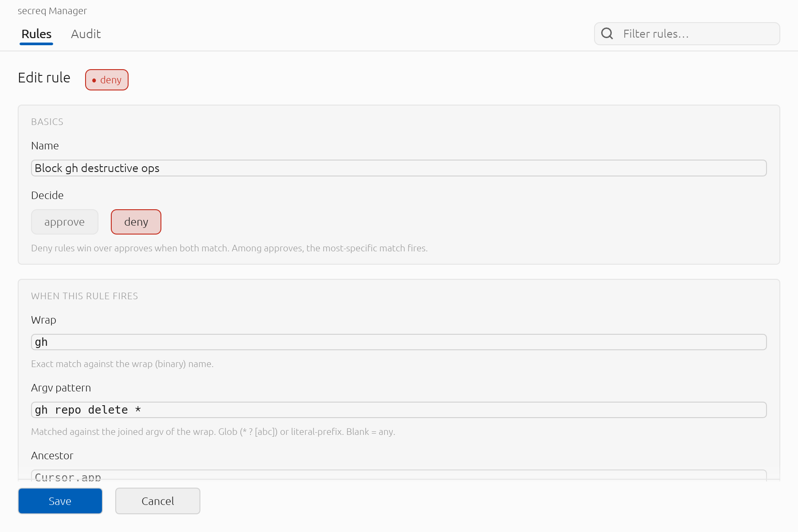This screenshot has width=798, height=532.
Task: Click the 'Edit rule' heading
Action: pos(44,78)
